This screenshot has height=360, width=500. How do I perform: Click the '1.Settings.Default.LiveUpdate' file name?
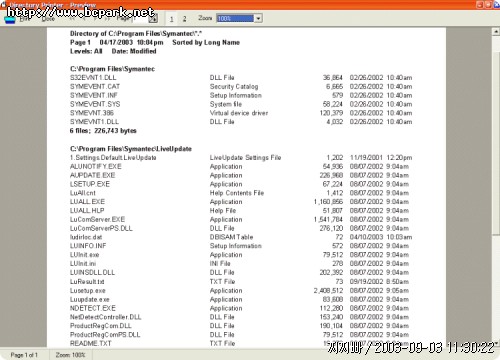tap(113, 158)
